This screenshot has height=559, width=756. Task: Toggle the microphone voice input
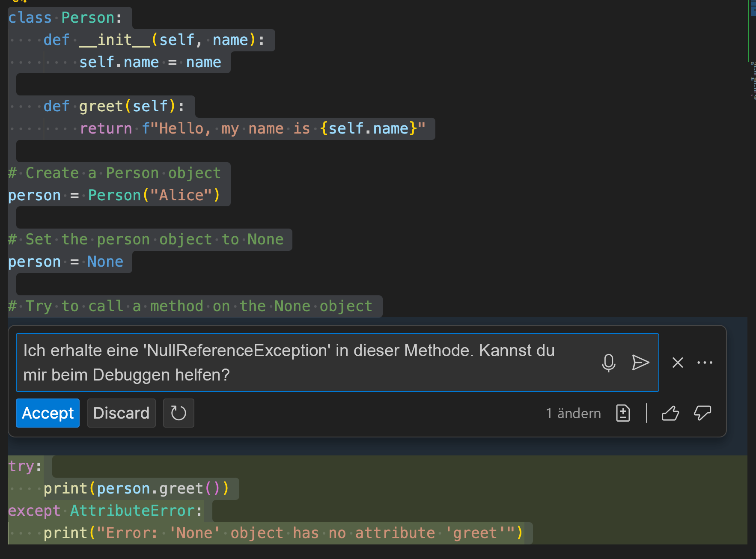[x=609, y=363]
